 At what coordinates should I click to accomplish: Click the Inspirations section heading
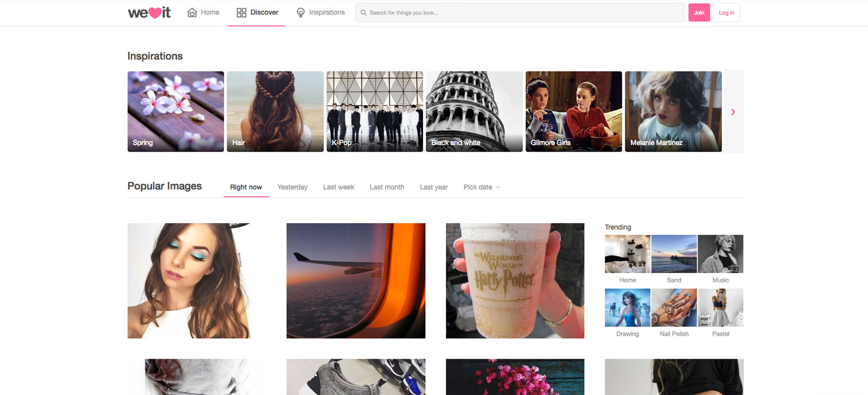click(155, 56)
